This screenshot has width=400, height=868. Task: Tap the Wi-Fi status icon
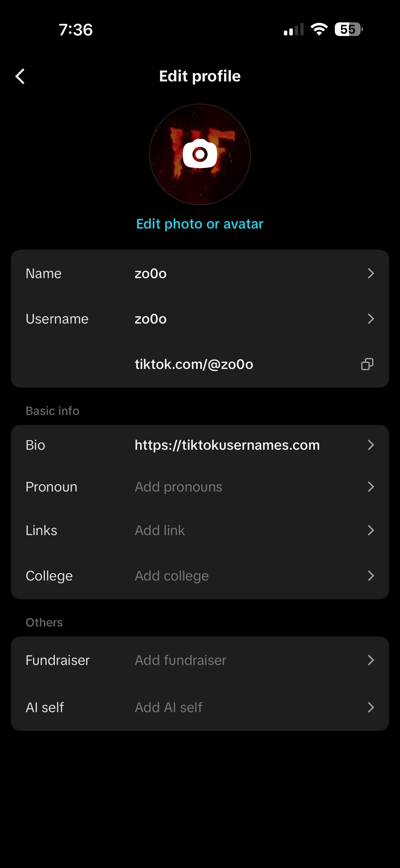tap(319, 29)
